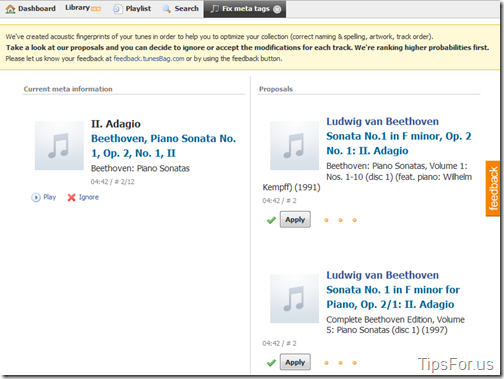Close the Fix meta tags tab
504x379 pixels.
277,9
